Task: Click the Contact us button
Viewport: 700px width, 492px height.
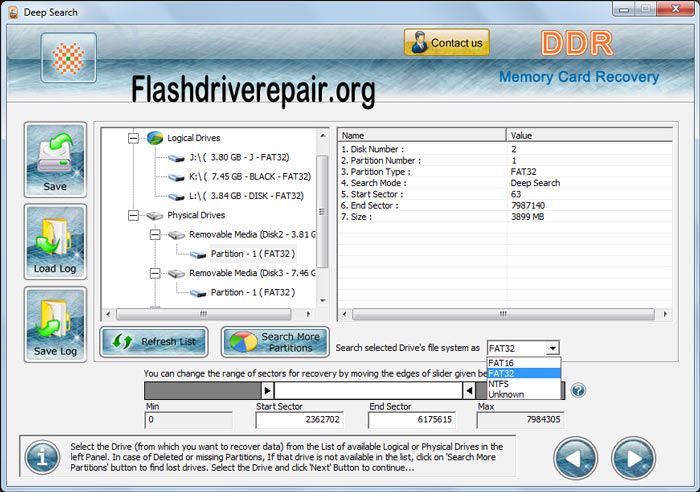Action: pos(446,43)
